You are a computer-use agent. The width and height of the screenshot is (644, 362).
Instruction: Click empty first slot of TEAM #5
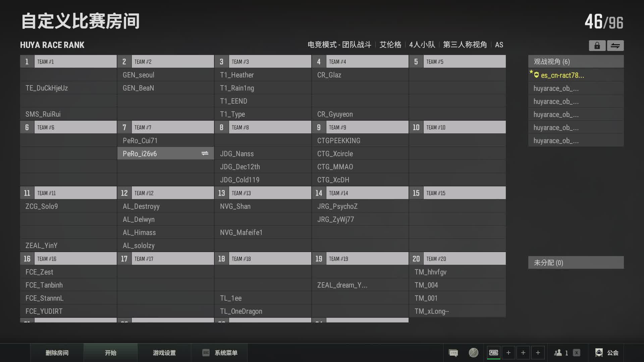point(457,75)
